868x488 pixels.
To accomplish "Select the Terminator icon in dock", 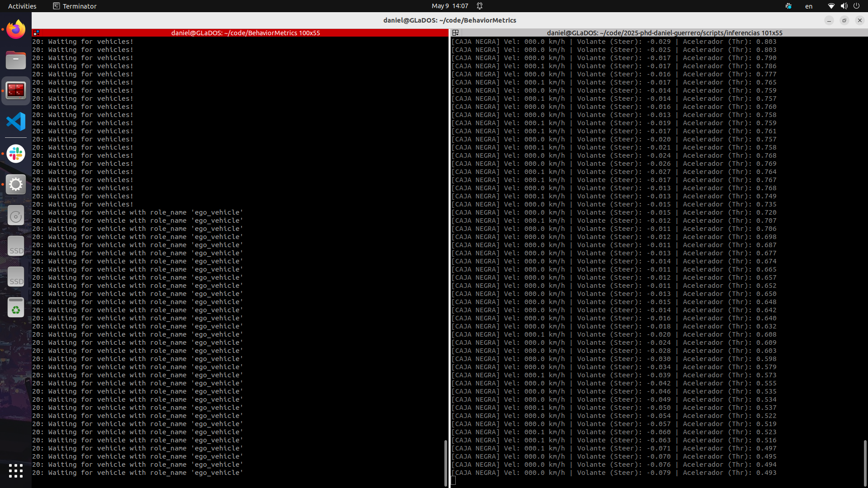I will [x=16, y=91].
